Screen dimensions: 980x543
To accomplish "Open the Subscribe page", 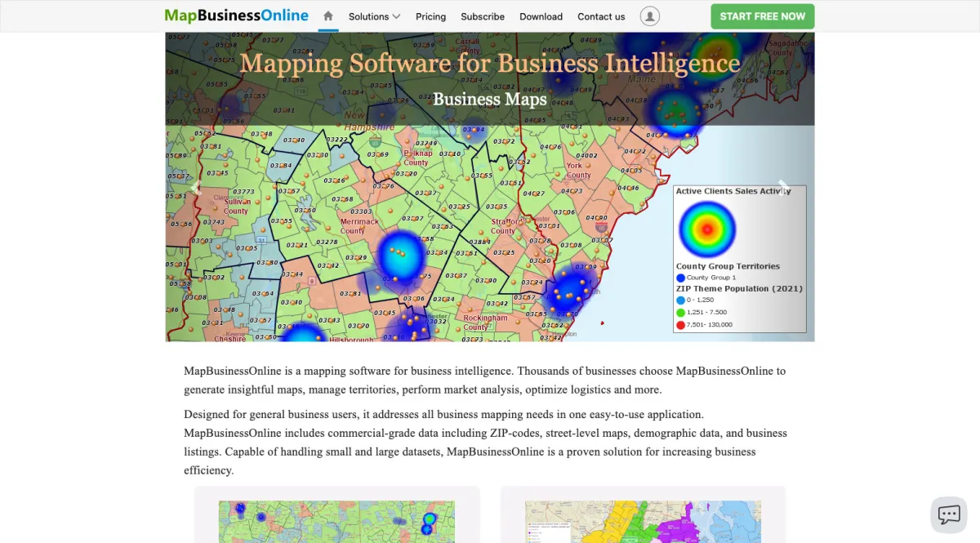I will click(x=483, y=16).
